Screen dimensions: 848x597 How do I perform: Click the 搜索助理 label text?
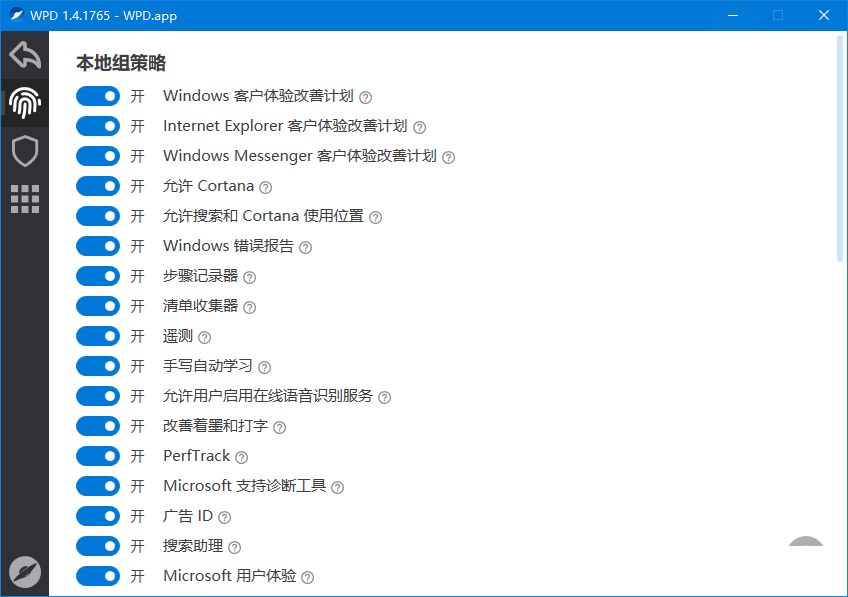193,546
